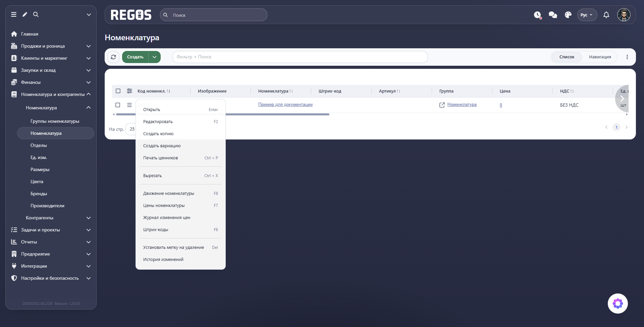Tick the select-all header checkbox

[118, 91]
